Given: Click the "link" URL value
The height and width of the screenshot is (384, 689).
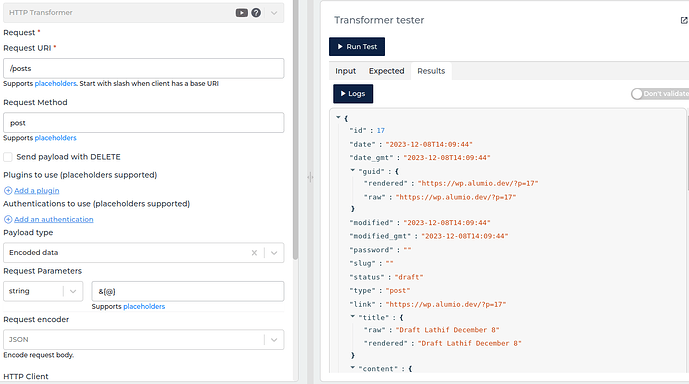Looking at the screenshot, I should [446, 304].
